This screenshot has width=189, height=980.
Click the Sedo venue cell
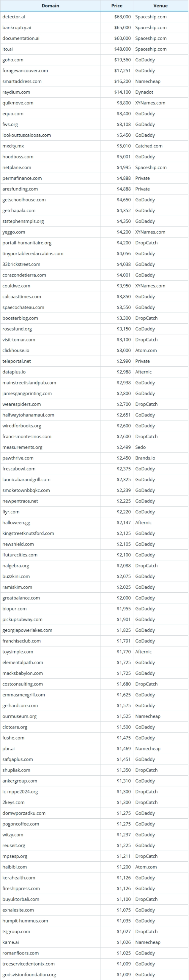(140, 447)
